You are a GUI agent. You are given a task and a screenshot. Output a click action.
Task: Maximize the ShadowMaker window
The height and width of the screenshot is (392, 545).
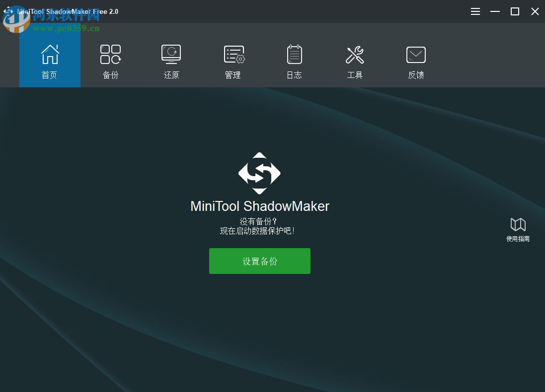click(515, 11)
